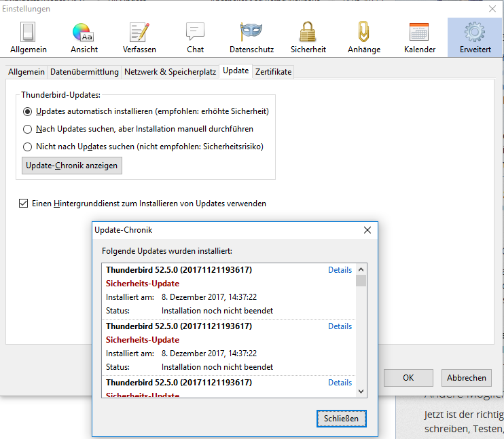Image resolution: width=504 pixels, height=439 pixels.
Task: Switch to the Update tab
Action: (236, 71)
